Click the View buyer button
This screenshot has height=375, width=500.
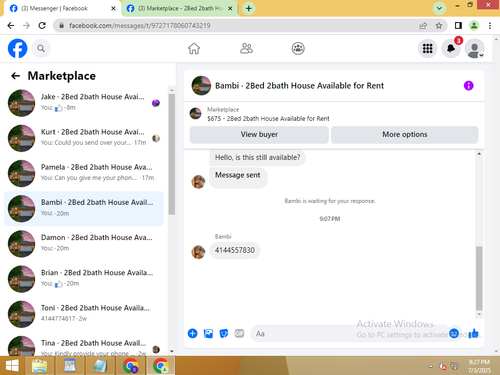tap(259, 135)
